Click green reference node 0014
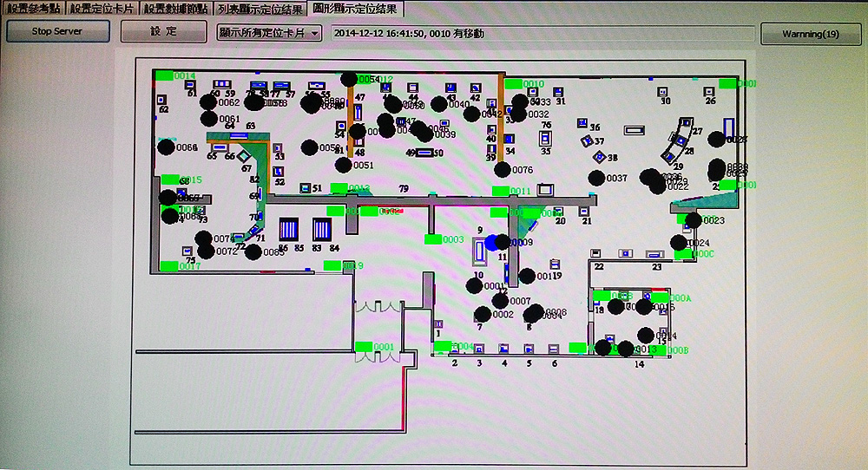This screenshot has height=470, width=868. [165, 75]
